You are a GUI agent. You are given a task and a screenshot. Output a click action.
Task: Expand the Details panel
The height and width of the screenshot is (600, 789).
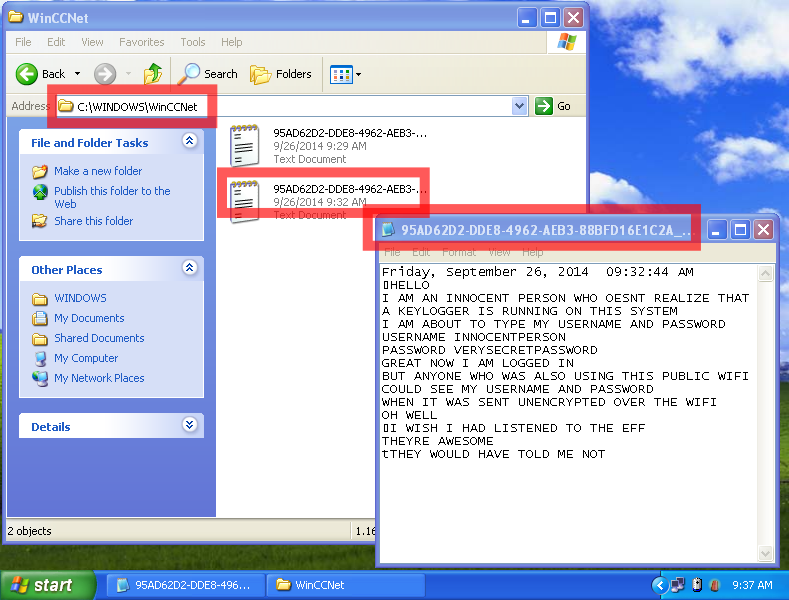click(189, 424)
